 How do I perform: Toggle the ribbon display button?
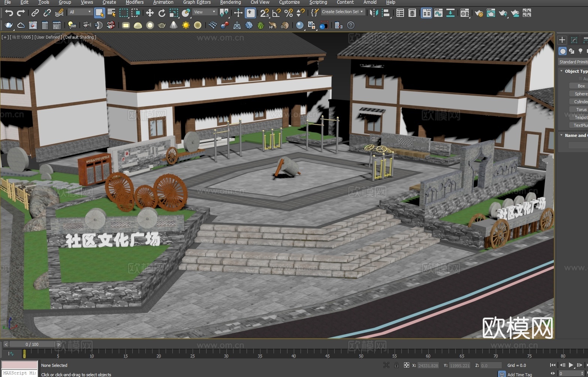pos(426,13)
